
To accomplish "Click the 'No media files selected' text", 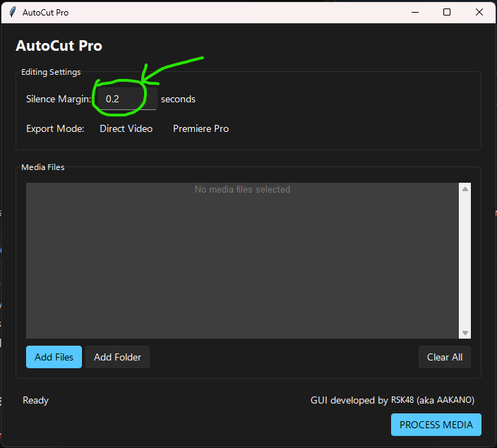I will point(242,190).
